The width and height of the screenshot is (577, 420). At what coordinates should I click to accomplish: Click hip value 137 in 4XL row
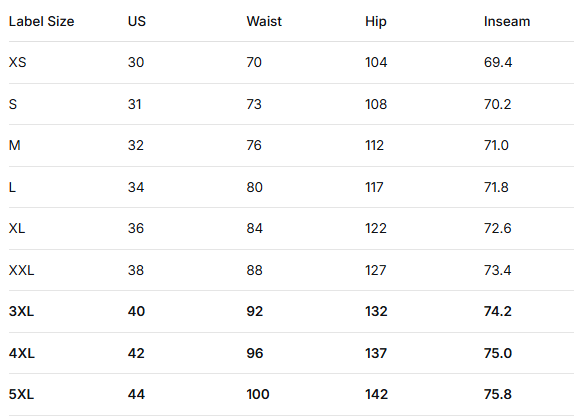coord(376,353)
